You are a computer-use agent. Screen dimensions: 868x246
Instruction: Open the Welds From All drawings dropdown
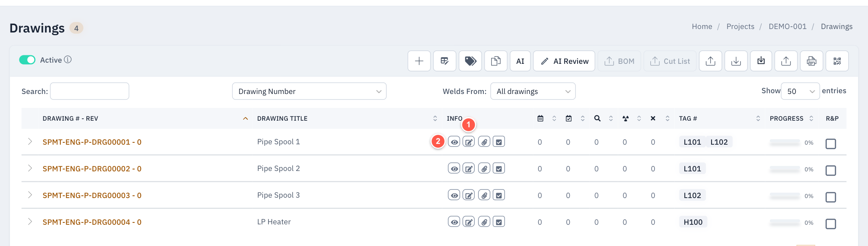(533, 91)
